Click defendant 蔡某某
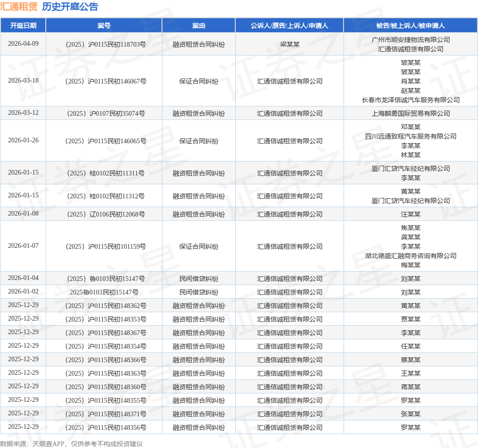478x448 pixels. (x=411, y=360)
